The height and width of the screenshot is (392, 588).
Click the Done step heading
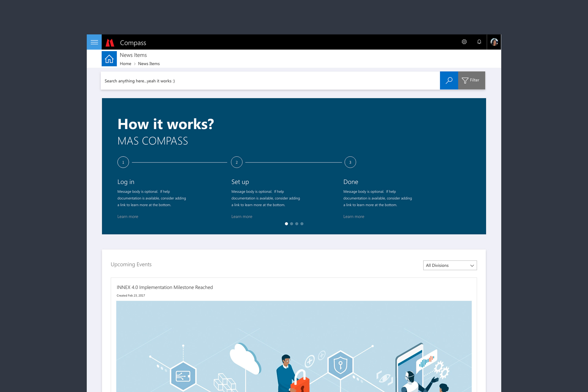pos(351,182)
